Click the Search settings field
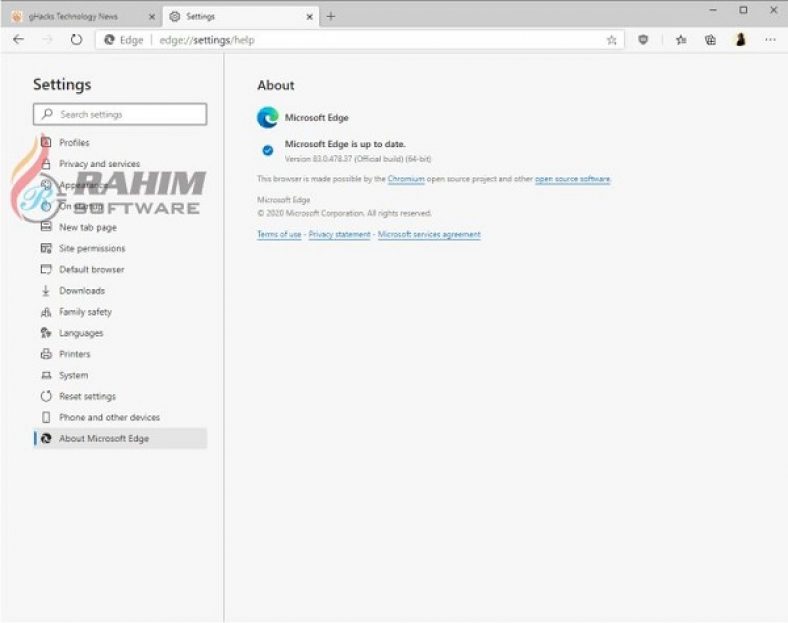Screen dimensions: 788x623 point(120,115)
